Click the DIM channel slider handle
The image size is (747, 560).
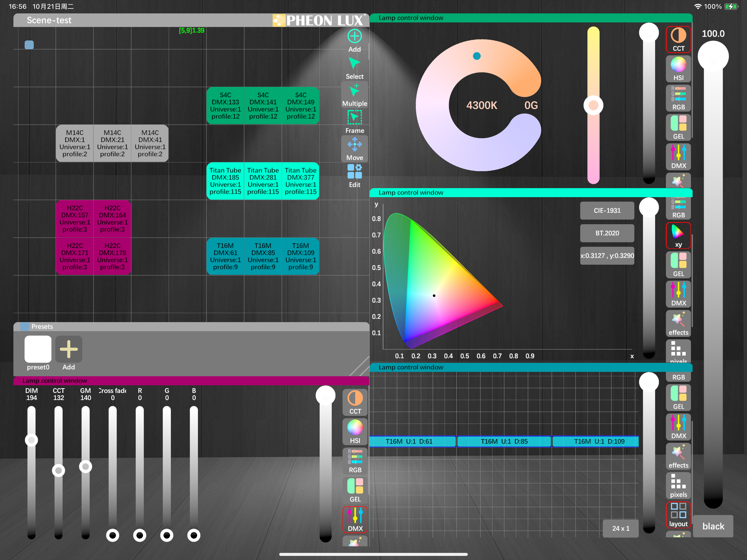[x=31, y=440]
